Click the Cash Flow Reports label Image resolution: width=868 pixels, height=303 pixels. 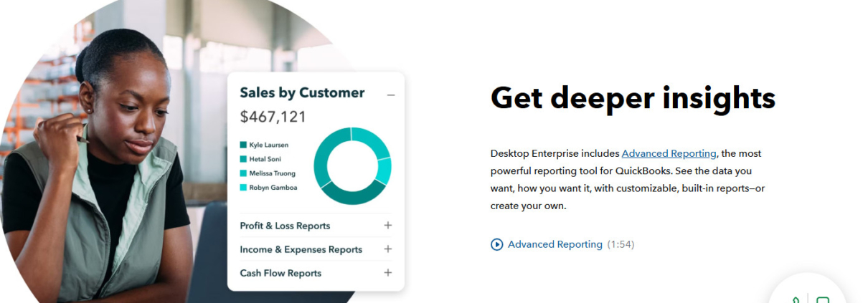pyautogui.click(x=280, y=273)
